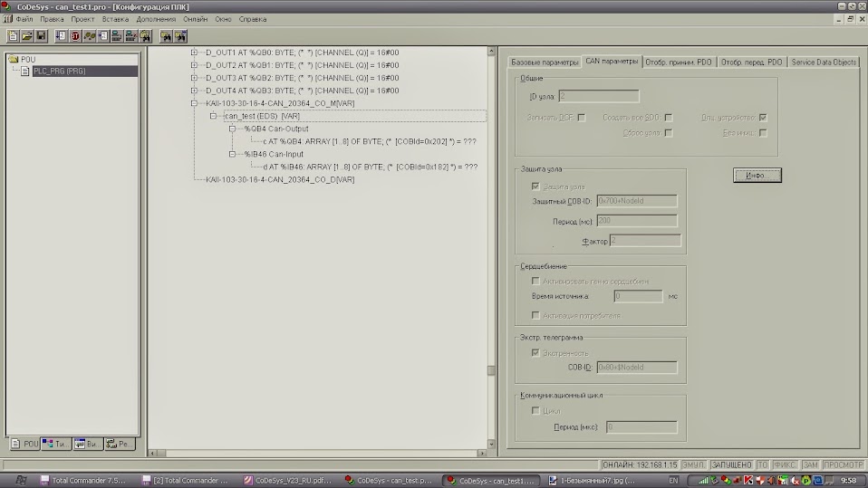868x488 pixels.
Task: Click the Find next toolbar icon
Action: click(180, 36)
